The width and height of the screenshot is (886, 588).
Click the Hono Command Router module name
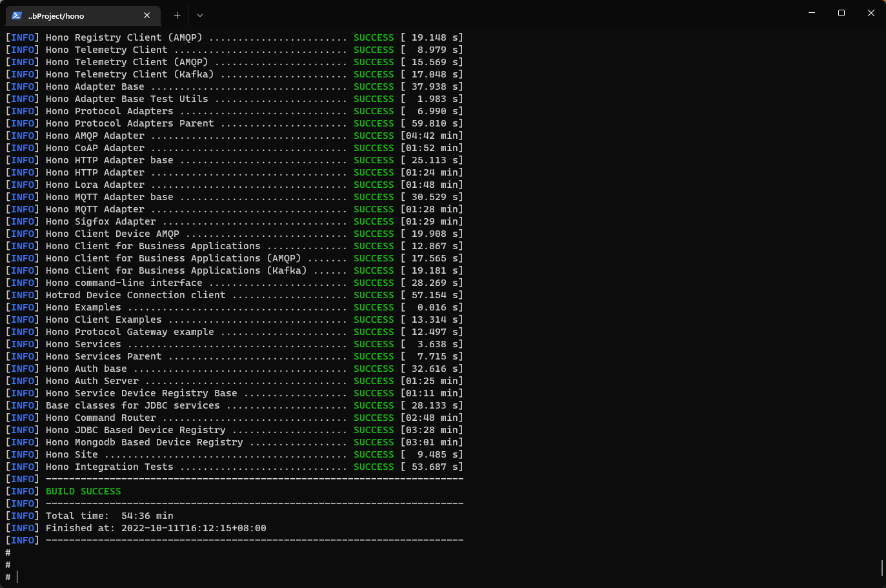coord(101,418)
